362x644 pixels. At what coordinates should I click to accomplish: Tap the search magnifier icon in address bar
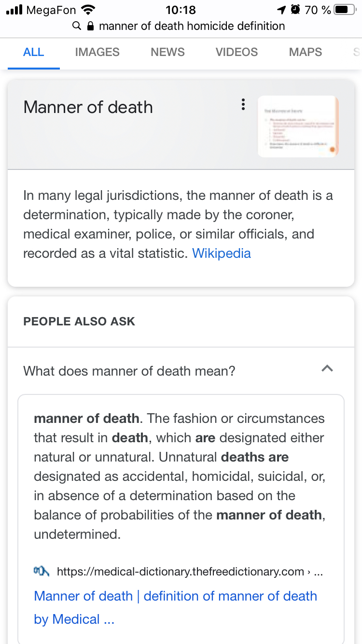point(76,26)
